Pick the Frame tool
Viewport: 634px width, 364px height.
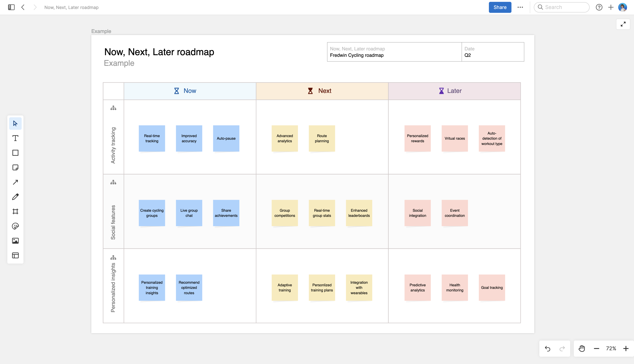15,212
